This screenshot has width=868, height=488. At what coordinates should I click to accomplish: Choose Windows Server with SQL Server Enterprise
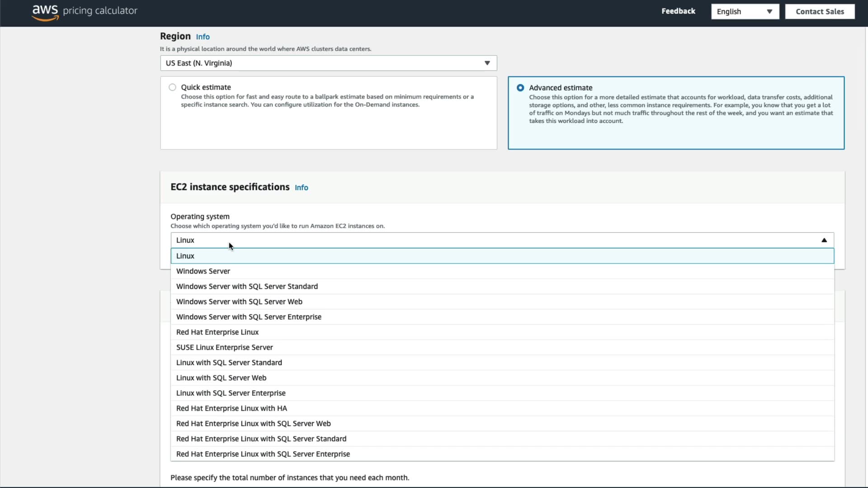click(249, 317)
